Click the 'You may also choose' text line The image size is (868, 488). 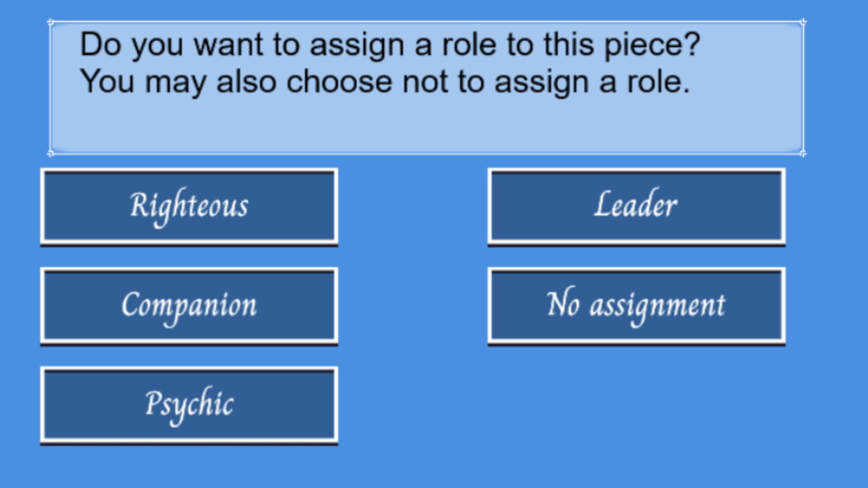click(384, 82)
